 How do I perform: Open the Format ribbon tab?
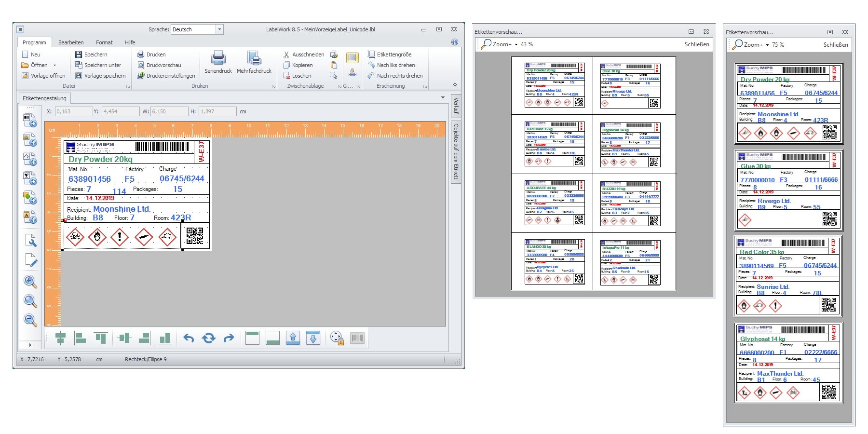[x=104, y=42]
